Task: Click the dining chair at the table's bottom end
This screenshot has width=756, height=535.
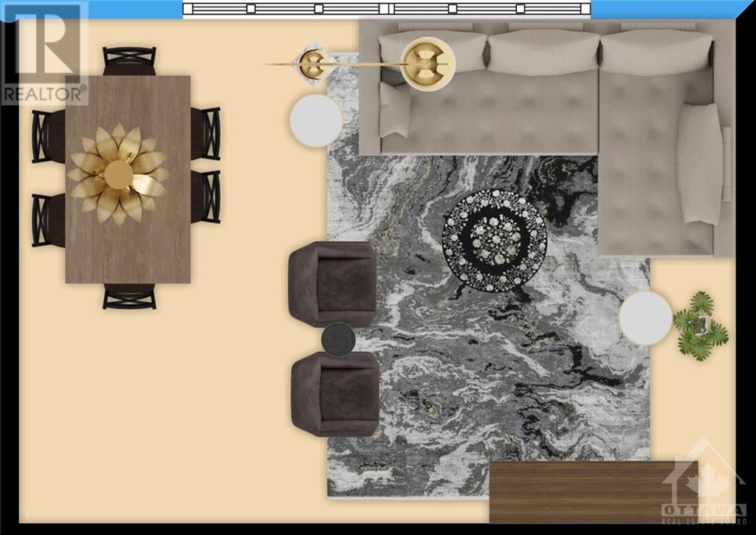Action: (x=129, y=297)
